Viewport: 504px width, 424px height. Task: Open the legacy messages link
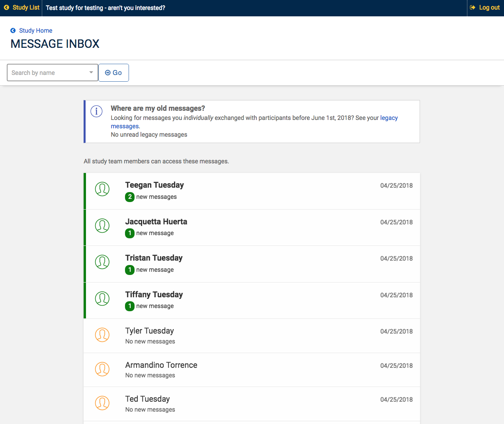[x=254, y=122]
